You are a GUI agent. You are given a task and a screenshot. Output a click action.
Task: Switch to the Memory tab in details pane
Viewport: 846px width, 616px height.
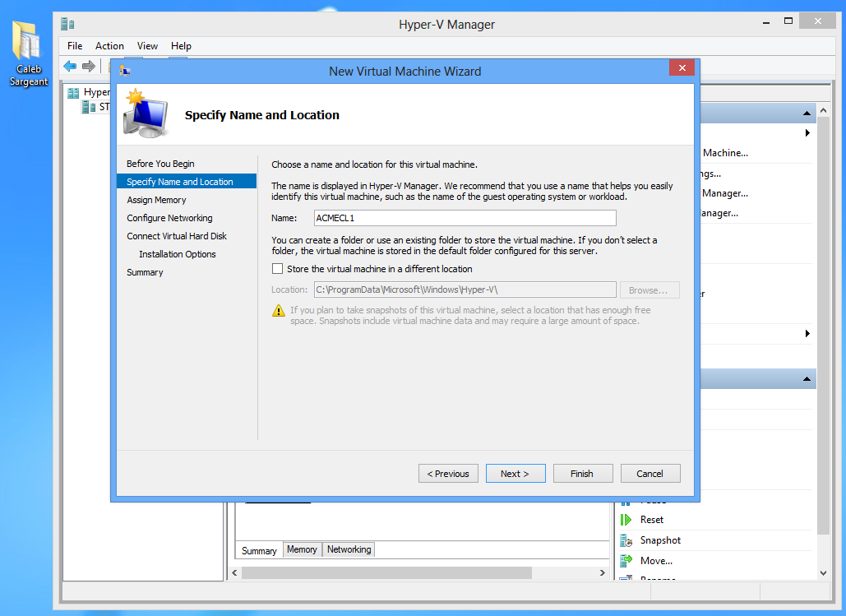[x=303, y=549]
